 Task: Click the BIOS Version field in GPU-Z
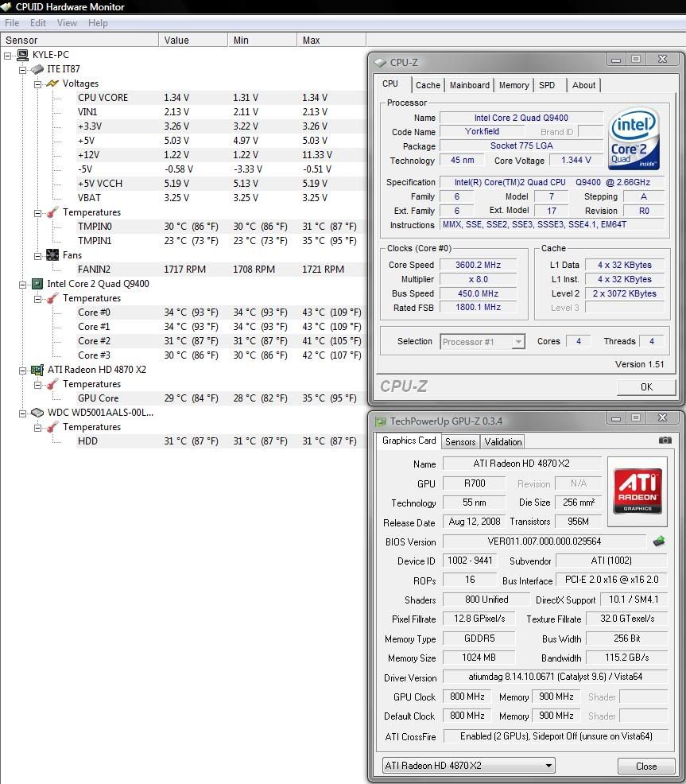click(x=545, y=541)
